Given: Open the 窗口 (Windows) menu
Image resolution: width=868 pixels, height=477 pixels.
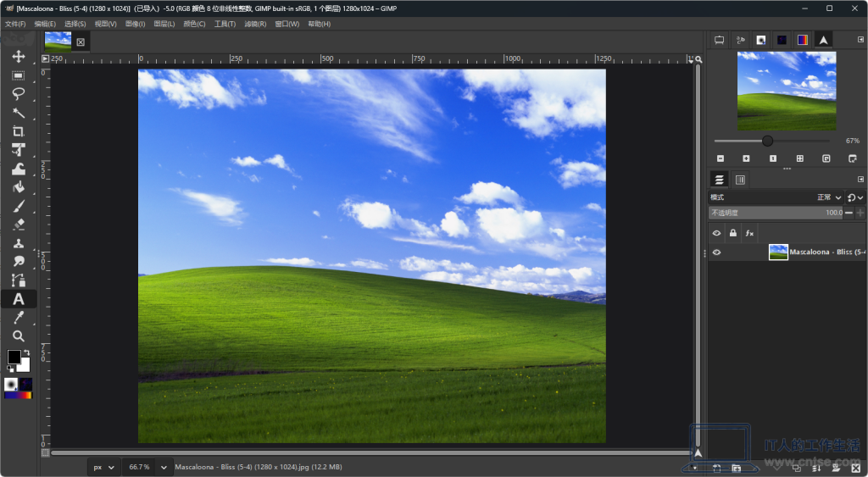Looking at the screenshot, I should click(x=287, y=24).
